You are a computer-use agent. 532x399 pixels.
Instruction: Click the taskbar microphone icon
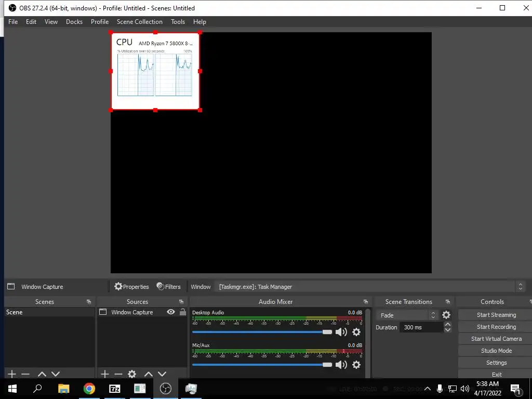tap(440, 389)
